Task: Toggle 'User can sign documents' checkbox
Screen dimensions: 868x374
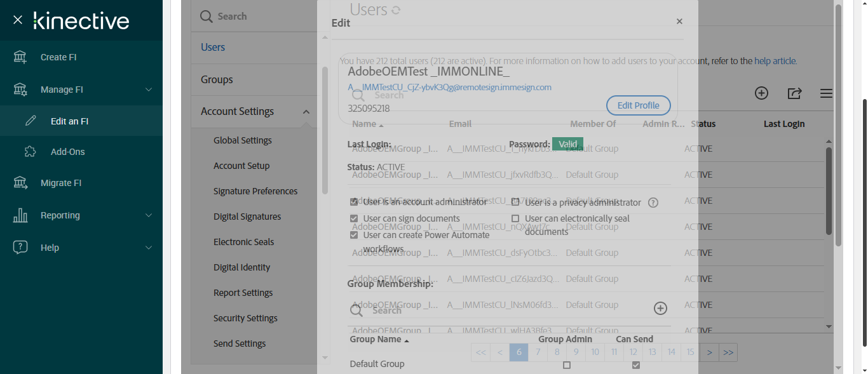Action: click(x=354, y=218)
